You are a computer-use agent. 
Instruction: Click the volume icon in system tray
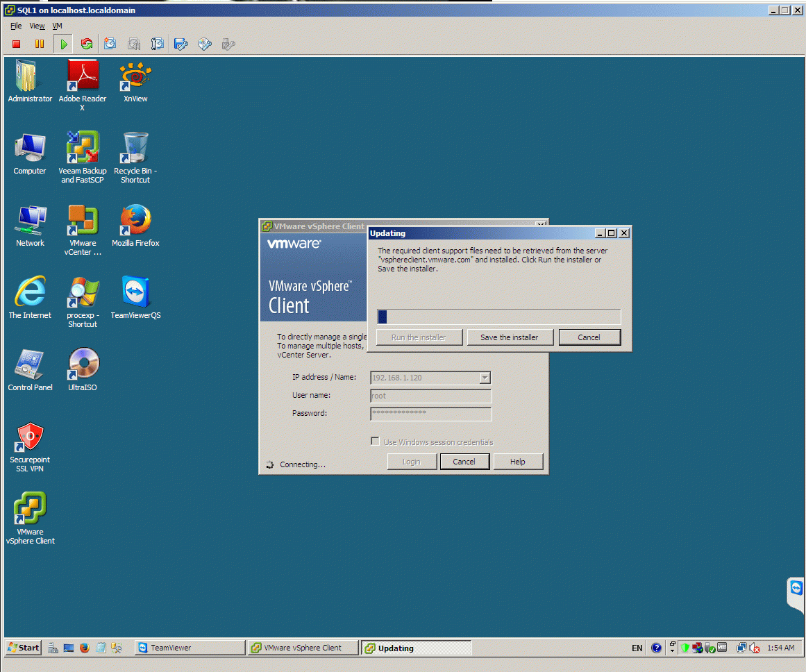(x=755, y=648)
